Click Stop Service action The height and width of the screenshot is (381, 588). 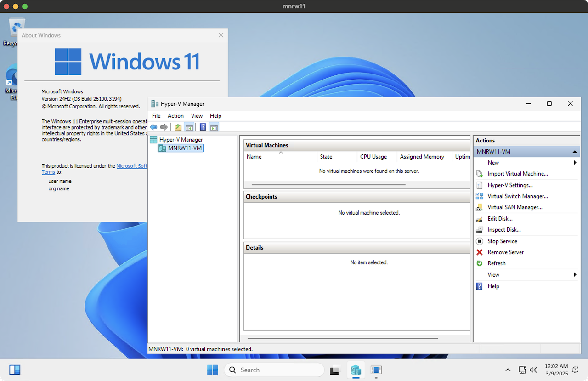(x=503, y=241)
